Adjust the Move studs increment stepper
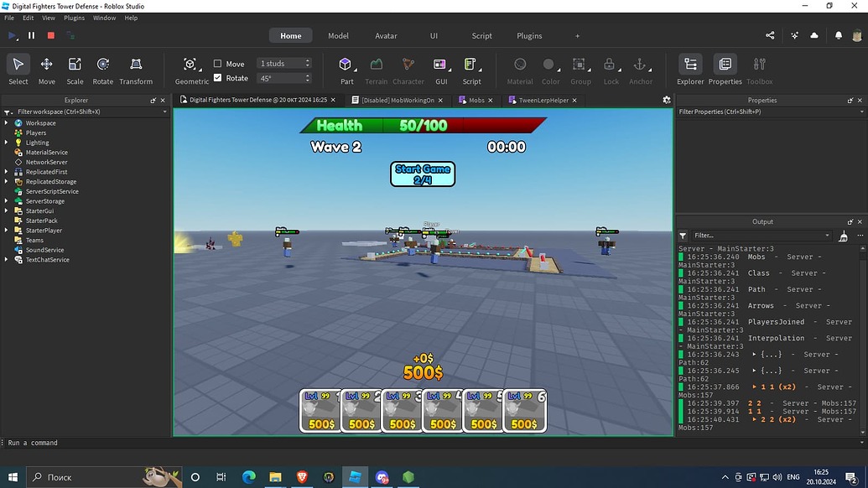The height and width of the screenshot is (488, 868). point(308,64)
